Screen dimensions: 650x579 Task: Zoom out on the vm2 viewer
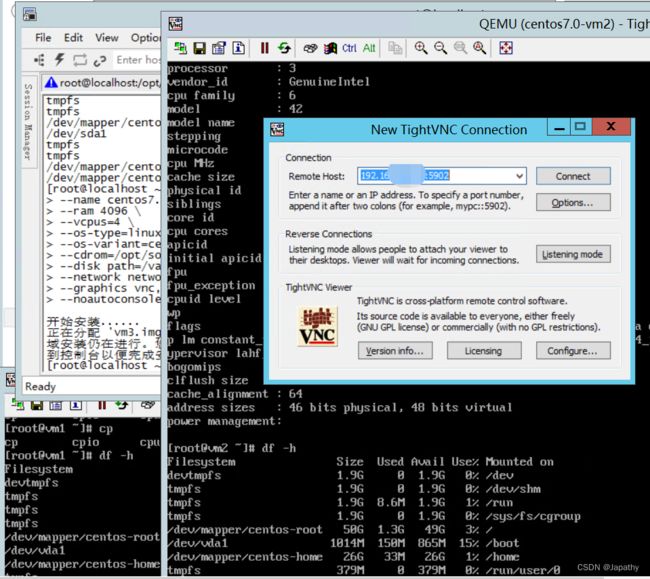click(440, 48)
